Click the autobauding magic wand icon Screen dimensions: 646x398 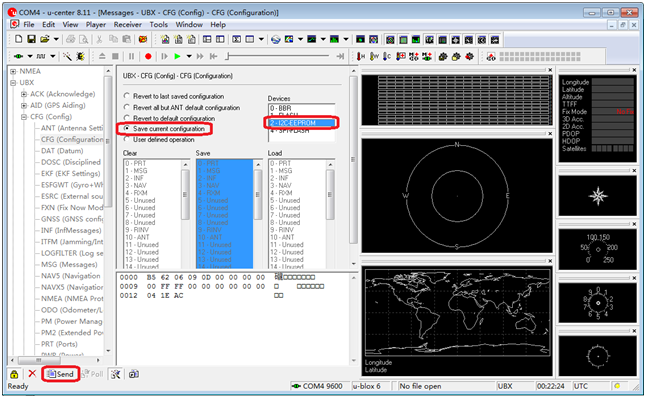click(x=67, y=56)
